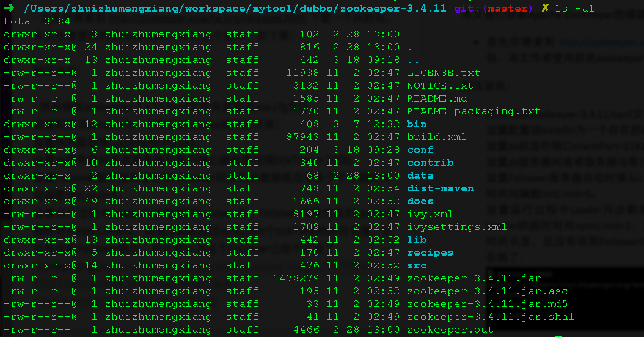Screen dimensions: 644x337
Task: Click the size 4466 of zookeeper.out
Action: click(306, 330)
